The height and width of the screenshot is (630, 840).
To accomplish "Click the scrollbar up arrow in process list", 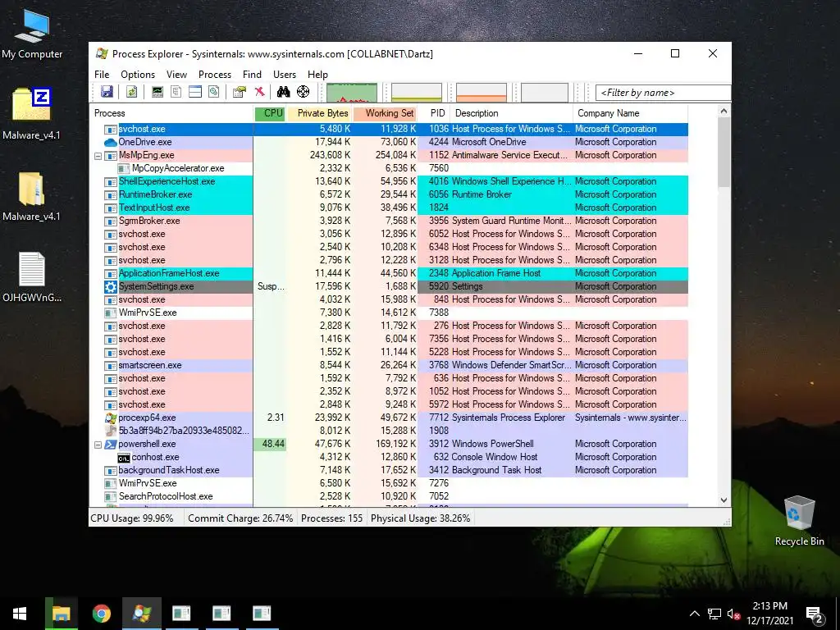I will [x=724, y=111].
